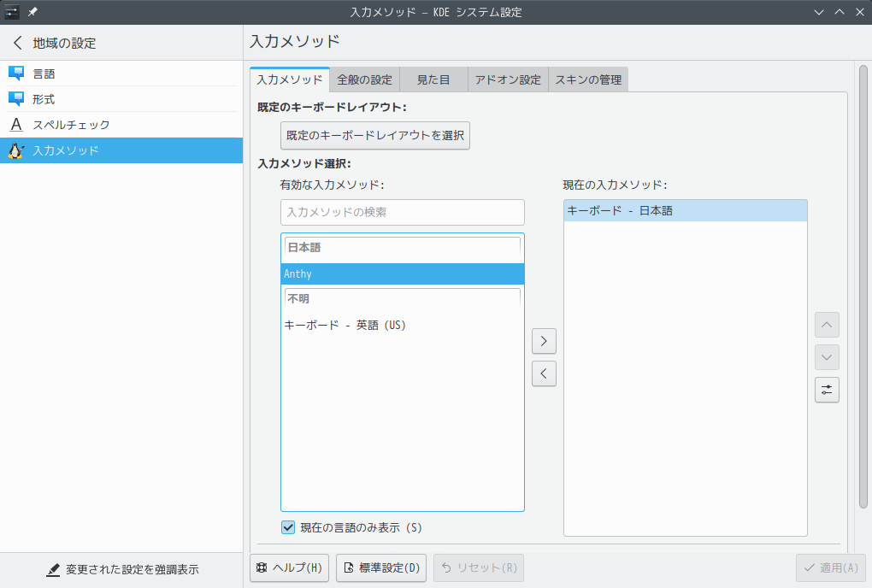Maximize the KDE システム設定 window
The image size is (872, 588).
(x=840, y=12)
